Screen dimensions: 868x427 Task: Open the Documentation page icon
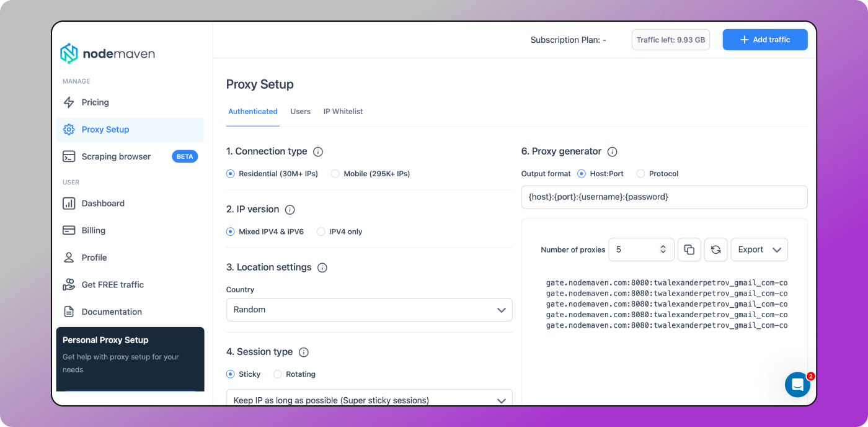69,311
